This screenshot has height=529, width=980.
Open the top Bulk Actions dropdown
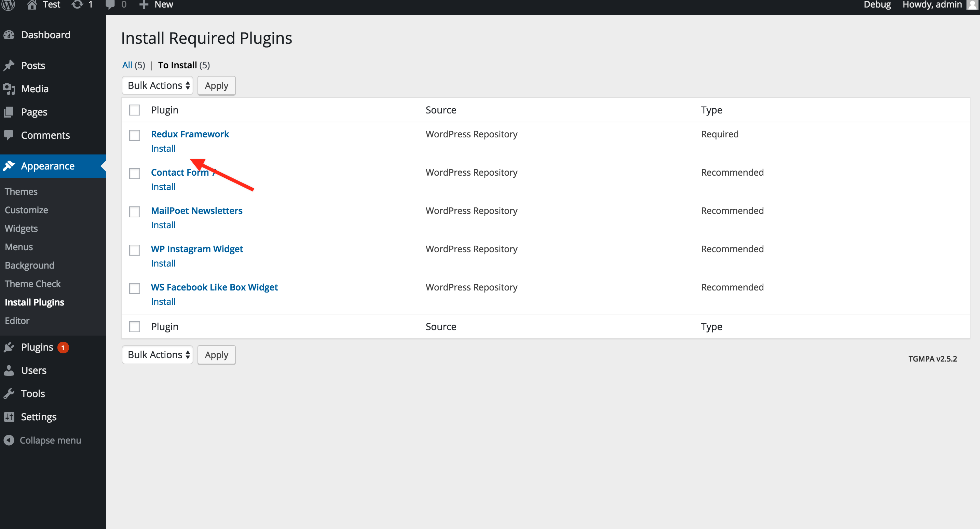pos(158,86)
